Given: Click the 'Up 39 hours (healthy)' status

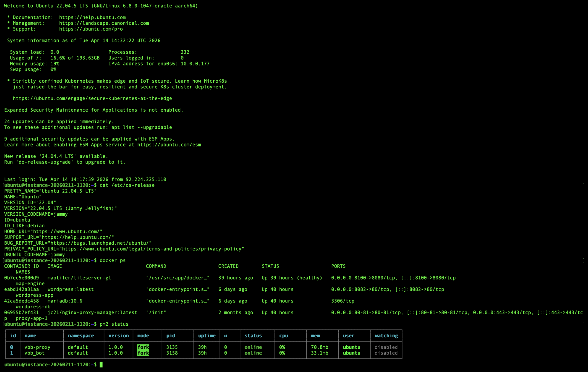Looking at the screenshot, I should coord(292,278).
